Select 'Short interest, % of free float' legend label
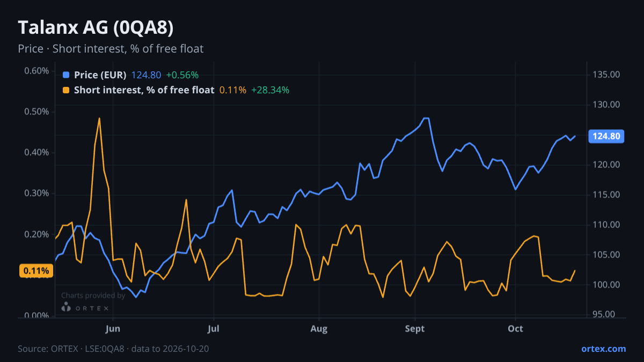644x362 pixels. [x=144, y=90]
